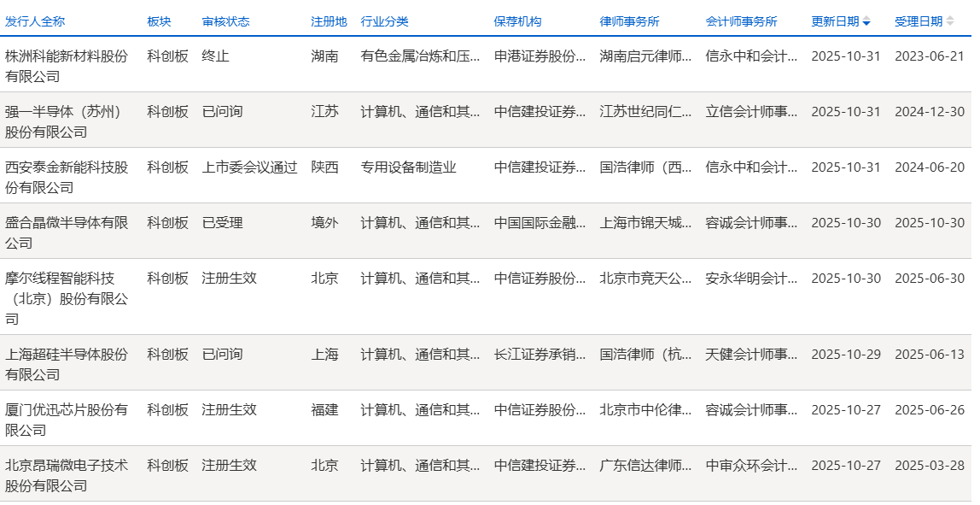Click the 安永华明会计... accounting firm cell

pyautogui.click(x=752, y=279)
